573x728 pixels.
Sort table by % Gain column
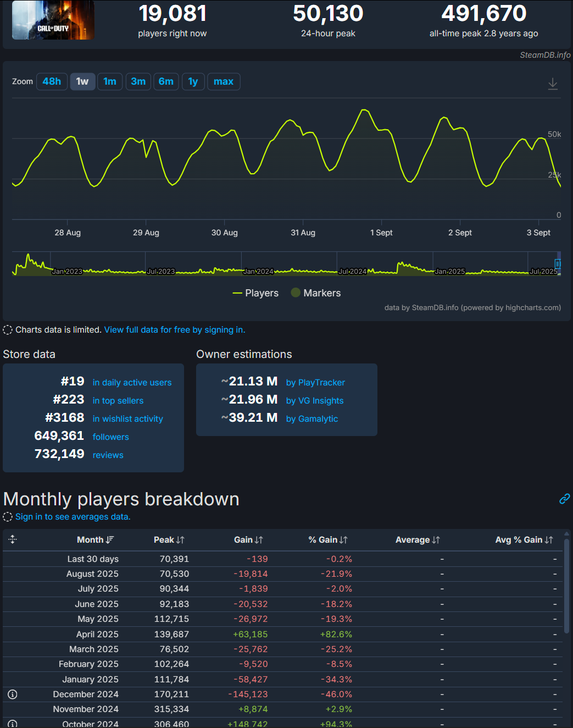pyautogui.click(x=328, y=540)
